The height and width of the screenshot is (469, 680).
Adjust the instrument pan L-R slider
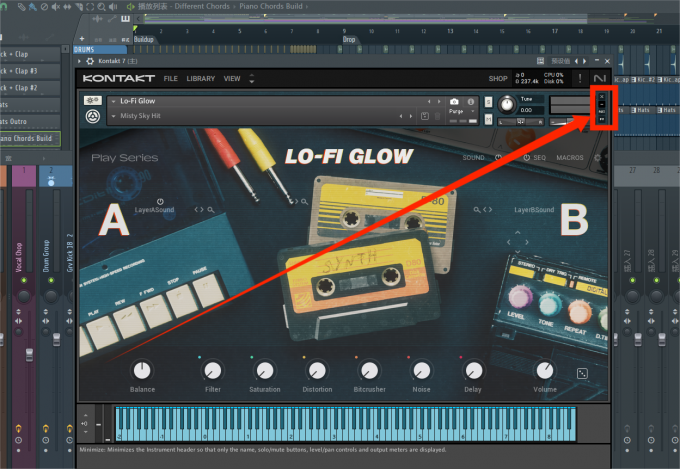(x=520, y=122)
